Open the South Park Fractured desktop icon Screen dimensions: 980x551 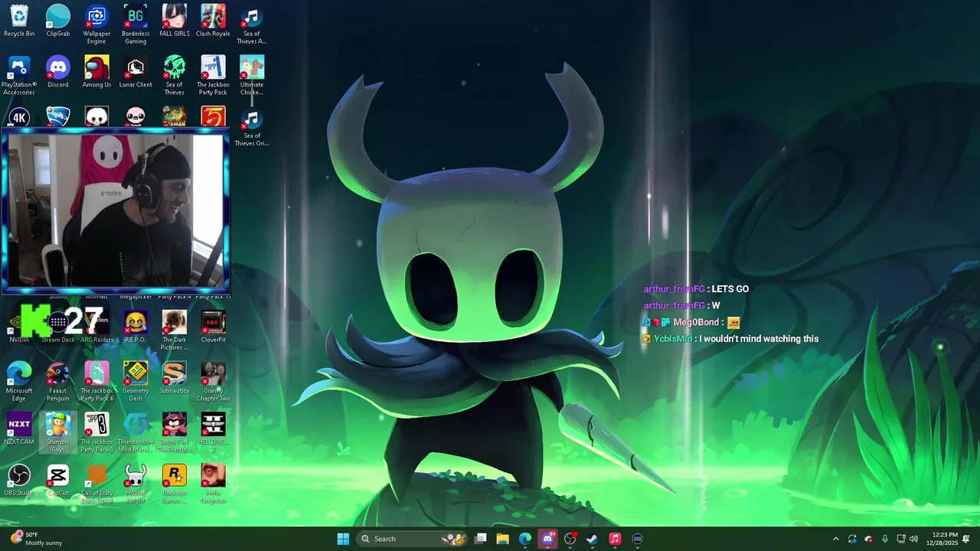coord(175,432)
